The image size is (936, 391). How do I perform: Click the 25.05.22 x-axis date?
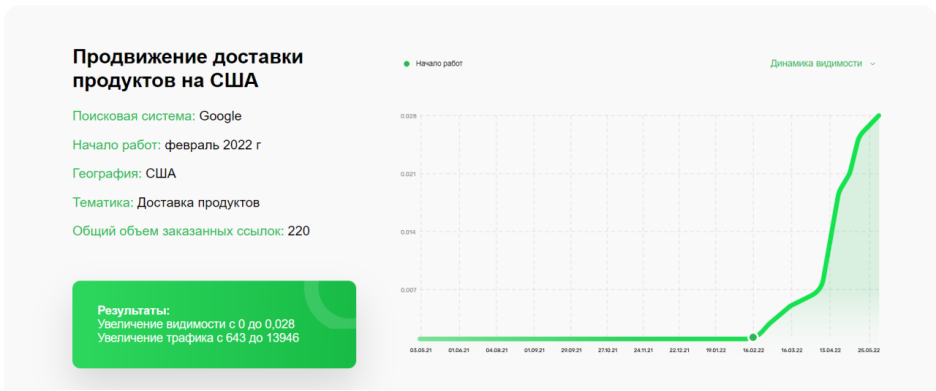[869, 350]
